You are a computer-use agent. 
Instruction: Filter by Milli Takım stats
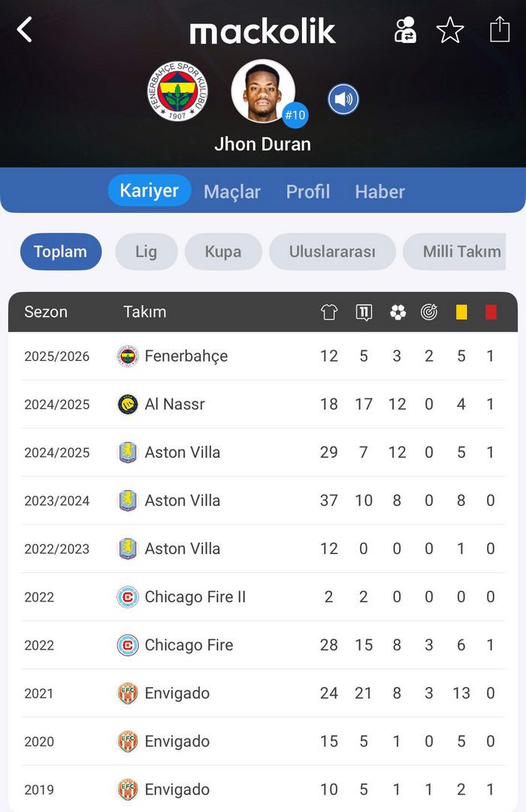458,252
